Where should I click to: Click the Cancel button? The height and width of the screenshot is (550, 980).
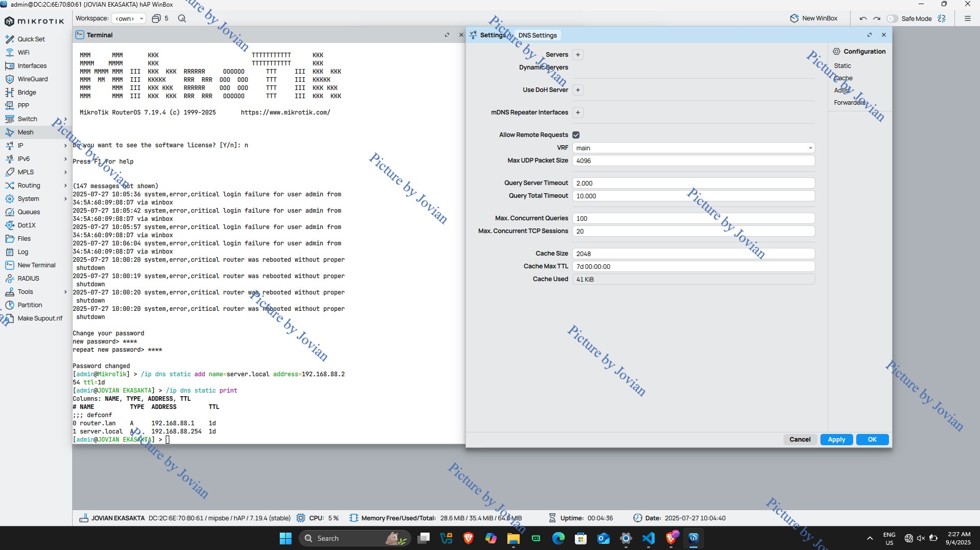click(799, 440)
